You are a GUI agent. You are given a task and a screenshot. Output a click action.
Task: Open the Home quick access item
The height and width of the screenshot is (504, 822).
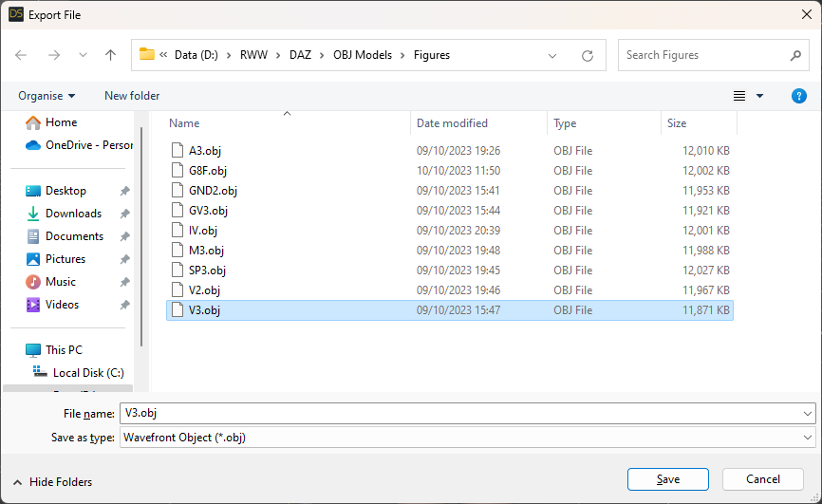pyautogui.click(x=61, y=122)
